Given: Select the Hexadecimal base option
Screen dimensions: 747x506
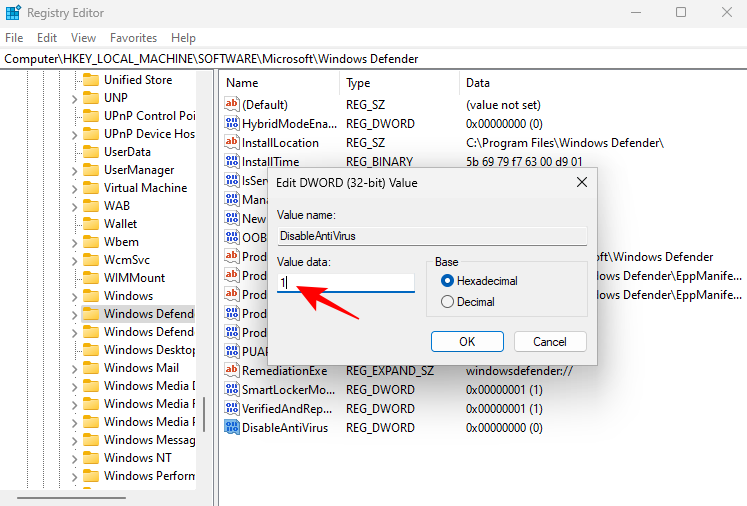Looking at the screenshot, I should point(448,281).
